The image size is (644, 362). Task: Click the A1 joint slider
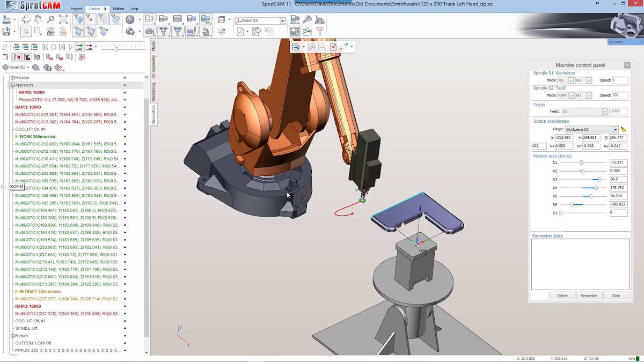click(x=582, y=162)
